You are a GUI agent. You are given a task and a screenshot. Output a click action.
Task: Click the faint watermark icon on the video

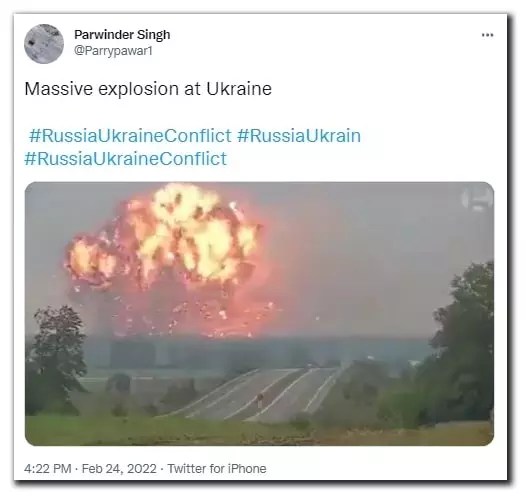point(476,199)
